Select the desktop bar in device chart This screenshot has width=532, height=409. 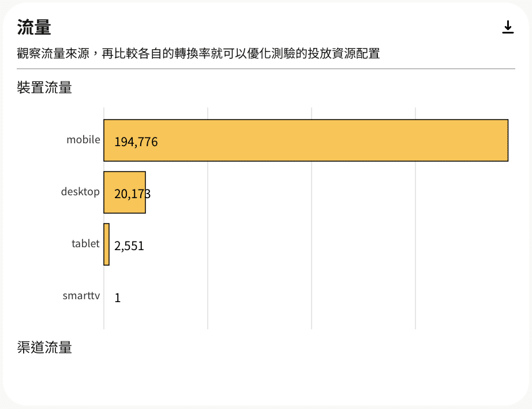(x=125, y=192)
